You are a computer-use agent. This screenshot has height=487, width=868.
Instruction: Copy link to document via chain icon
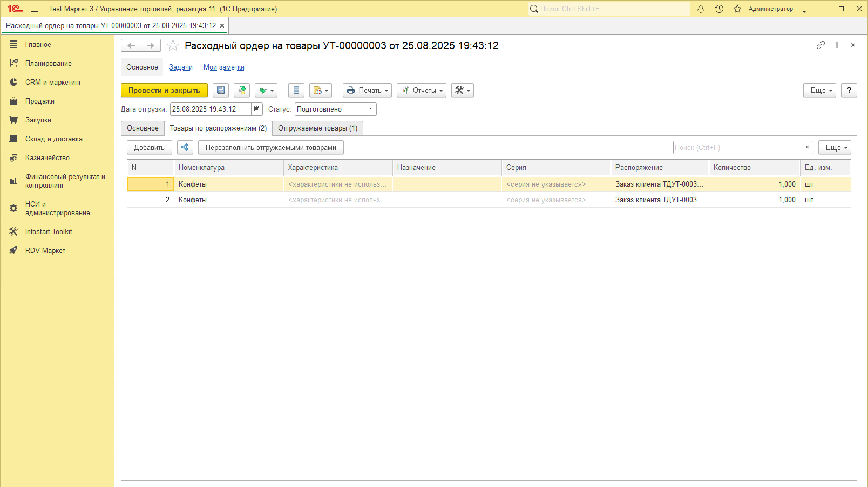[x=820, y=45]
